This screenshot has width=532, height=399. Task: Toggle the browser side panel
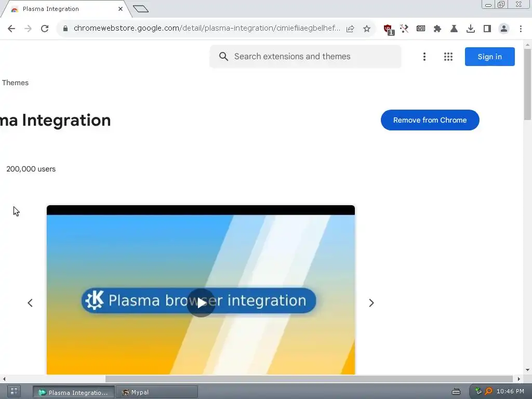click(487, 29)
